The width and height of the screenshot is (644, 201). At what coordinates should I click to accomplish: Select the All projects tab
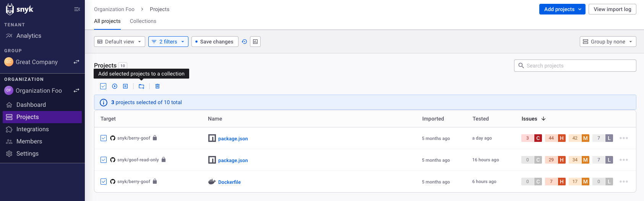[x=107, y=21]
